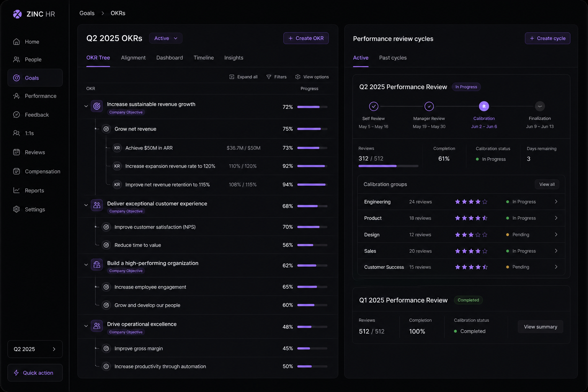
Task: Click the Completed badge on Q1 review
Action: pos(468,300)
